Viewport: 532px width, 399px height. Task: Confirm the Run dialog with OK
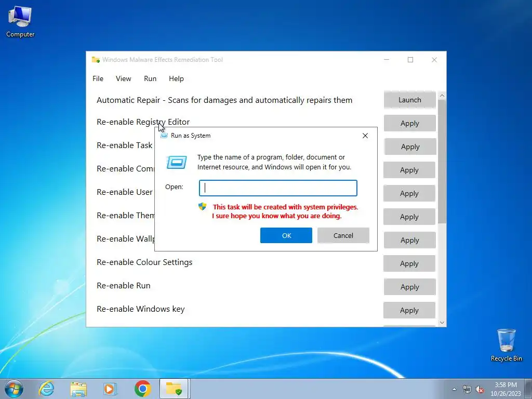(286, 235)
